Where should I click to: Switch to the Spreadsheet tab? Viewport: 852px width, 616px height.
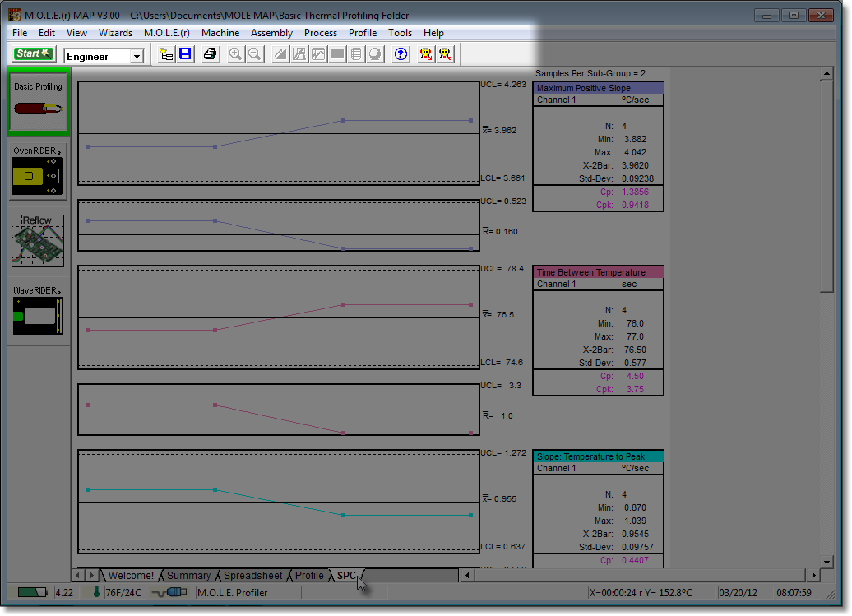pos(252,575)
